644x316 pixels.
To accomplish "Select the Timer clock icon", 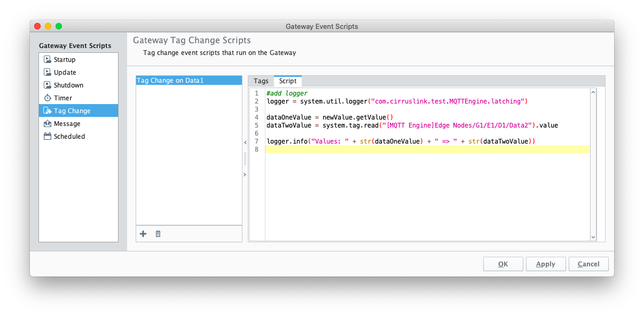I will click(48, 98).
